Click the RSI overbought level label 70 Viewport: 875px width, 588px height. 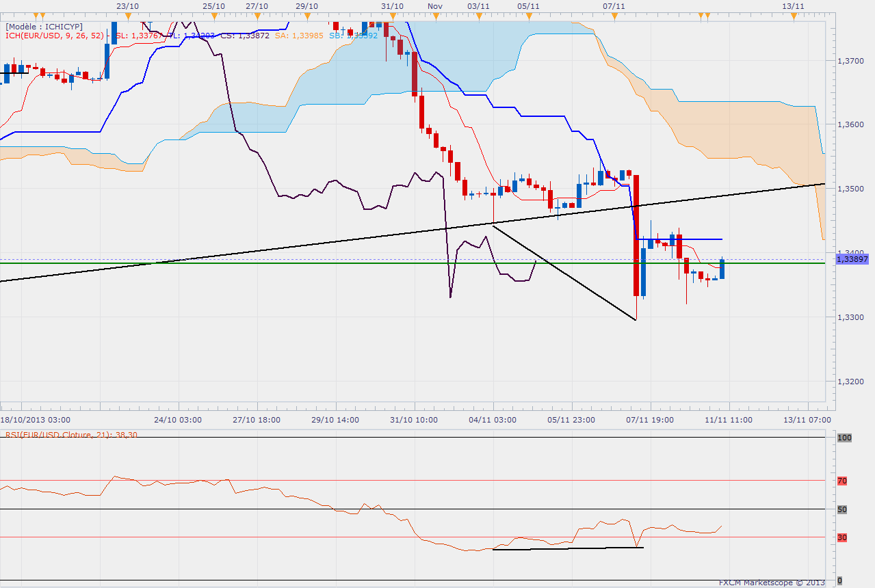point(842,481)
